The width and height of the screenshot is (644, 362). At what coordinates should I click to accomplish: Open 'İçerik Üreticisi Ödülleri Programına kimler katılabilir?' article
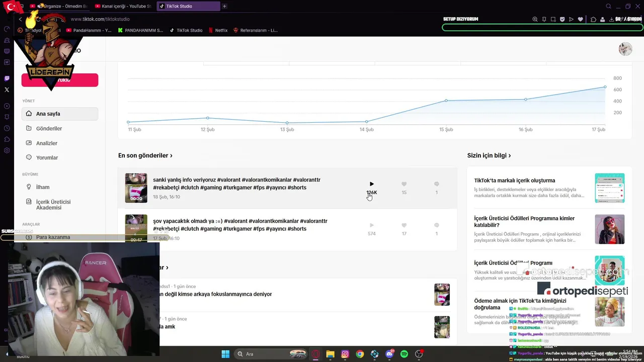coord(524,222)
